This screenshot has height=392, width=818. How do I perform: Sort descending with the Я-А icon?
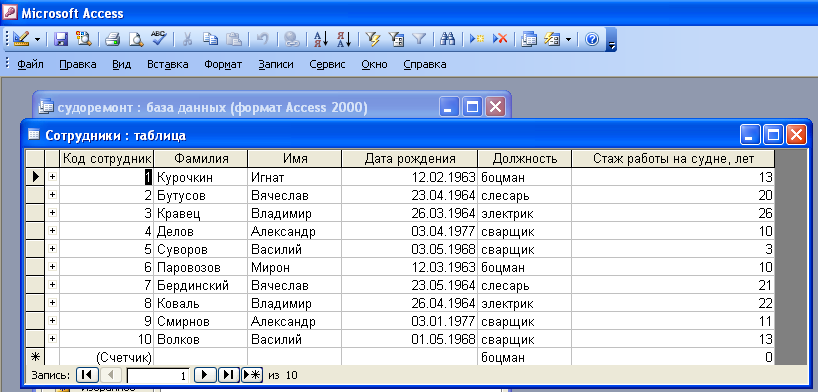(344, 39)
